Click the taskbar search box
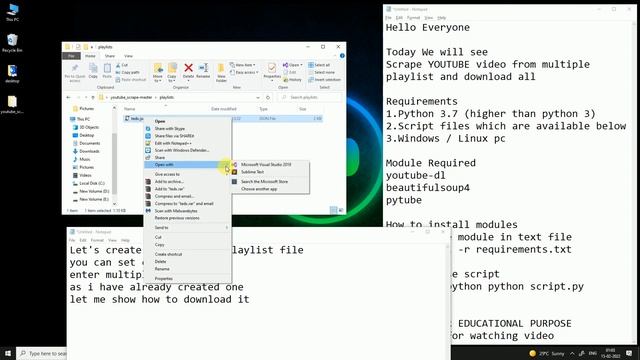This screenshot has width=640, height=360. pos(42,353)
